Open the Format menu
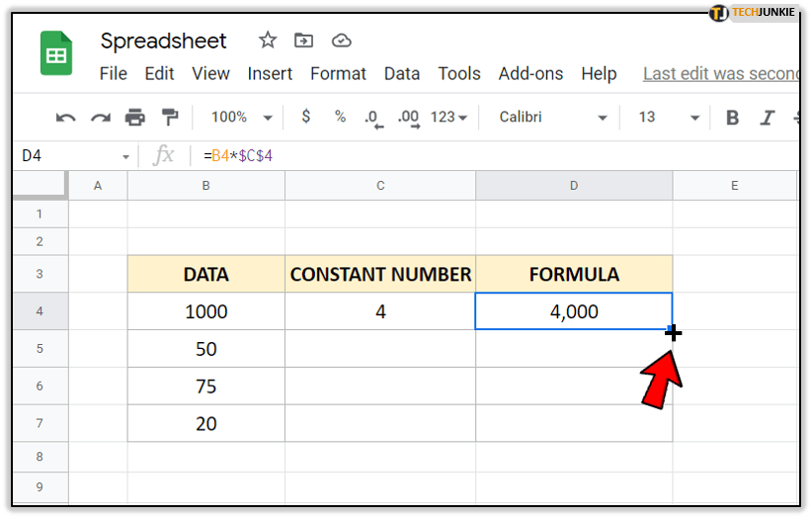Image resolution: width=812 pixels, height=518 pixels. click(338, 74)
